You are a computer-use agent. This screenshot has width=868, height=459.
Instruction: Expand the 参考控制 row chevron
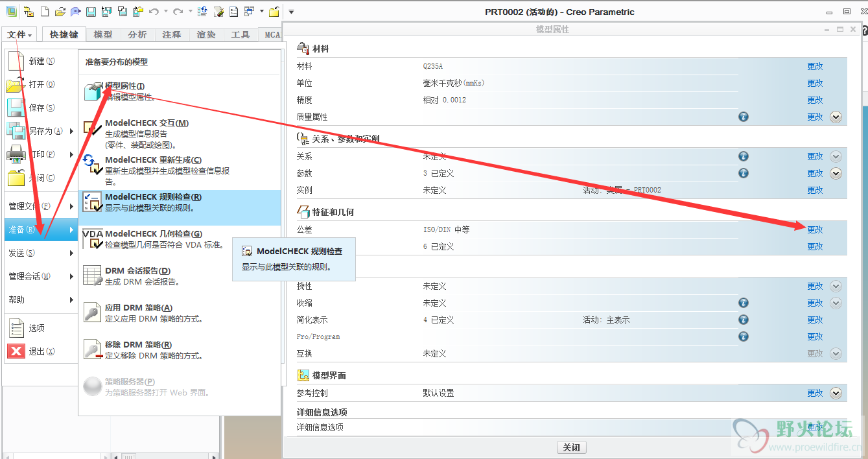click(836, 393)
